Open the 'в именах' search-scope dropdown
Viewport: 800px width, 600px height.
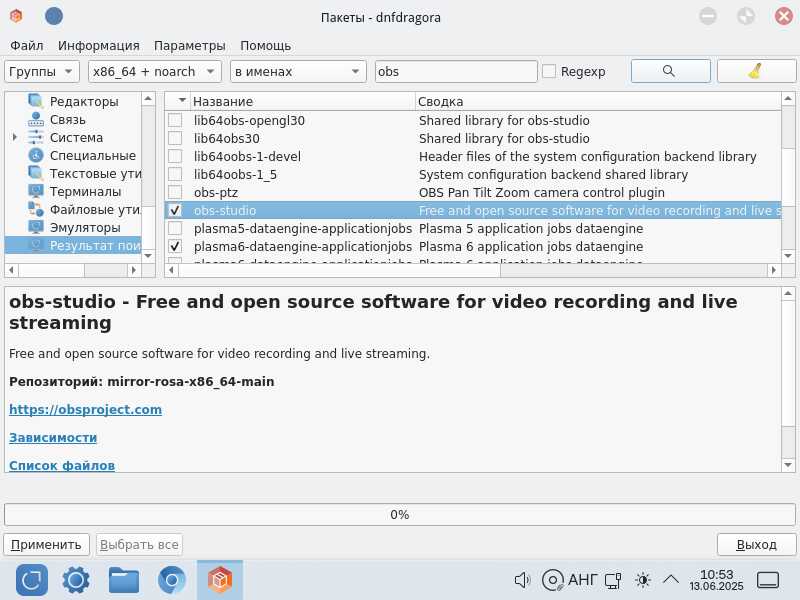pyautogui.click(x=298, y=71)
